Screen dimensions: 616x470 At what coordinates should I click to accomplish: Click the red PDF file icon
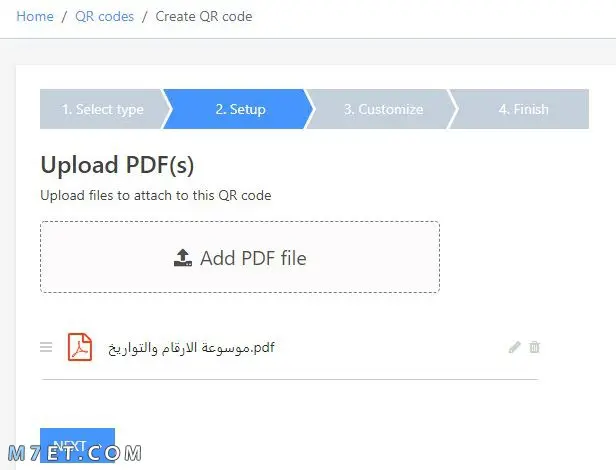pos(80,347)
